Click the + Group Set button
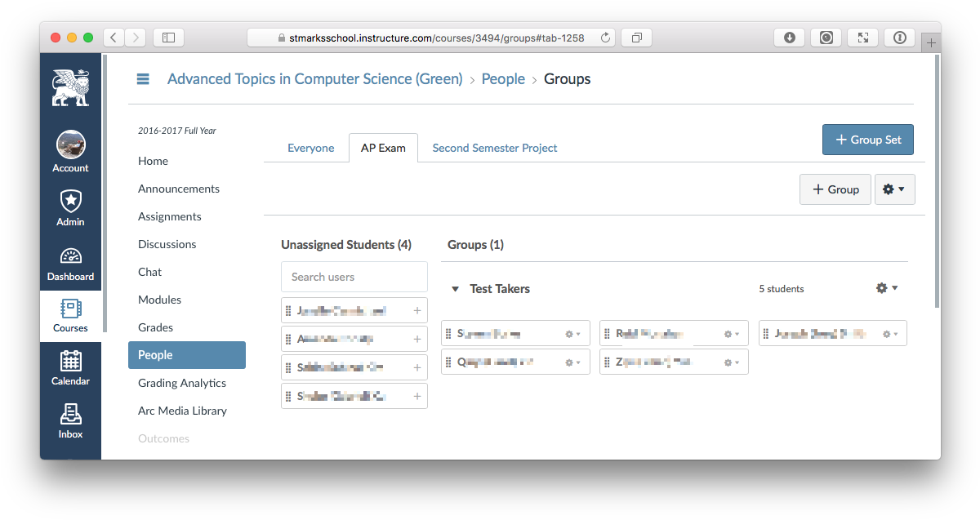 tap(867, 140)
